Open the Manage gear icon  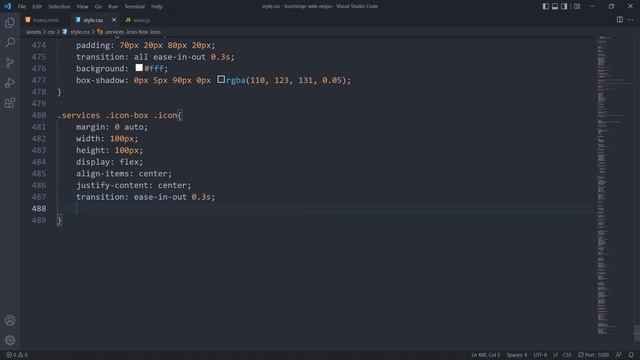pos(10,340)
